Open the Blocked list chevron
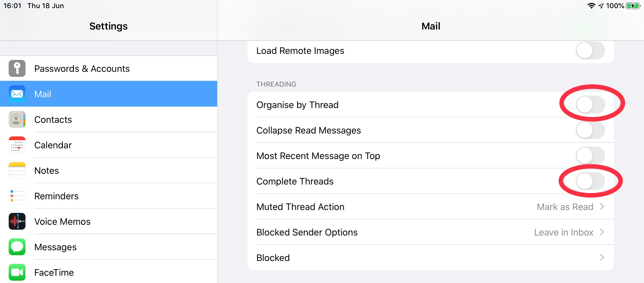Image resolution: width=644 pixels, height=283 pixels. pos(602,258)
